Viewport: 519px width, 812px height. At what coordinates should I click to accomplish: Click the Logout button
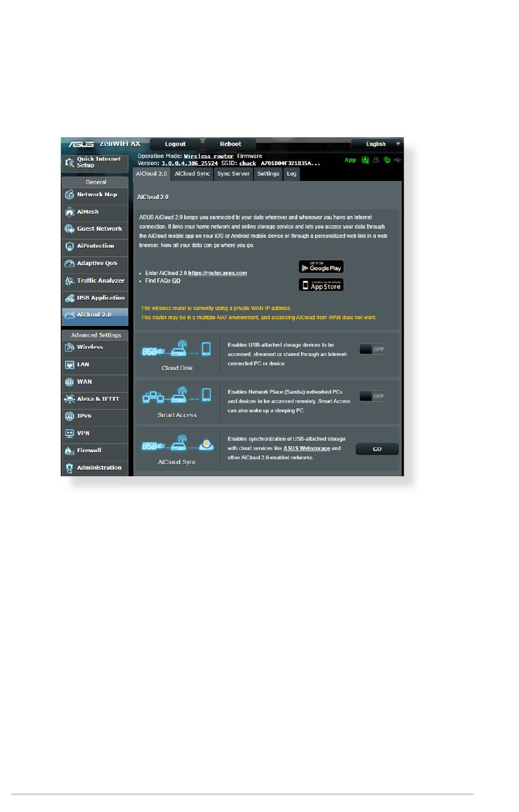(175, 144)
